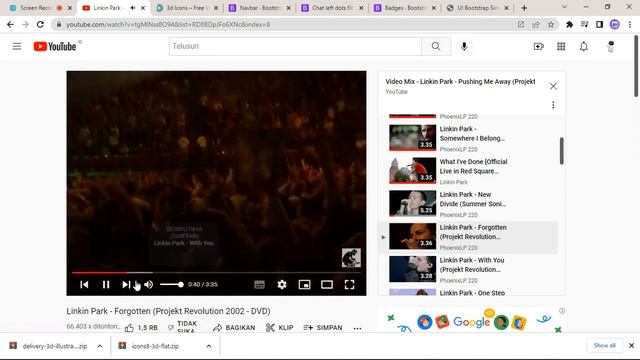Play Linkin Park - With You in playlist
The image size is (640, 360).
[x=468, y=269]
